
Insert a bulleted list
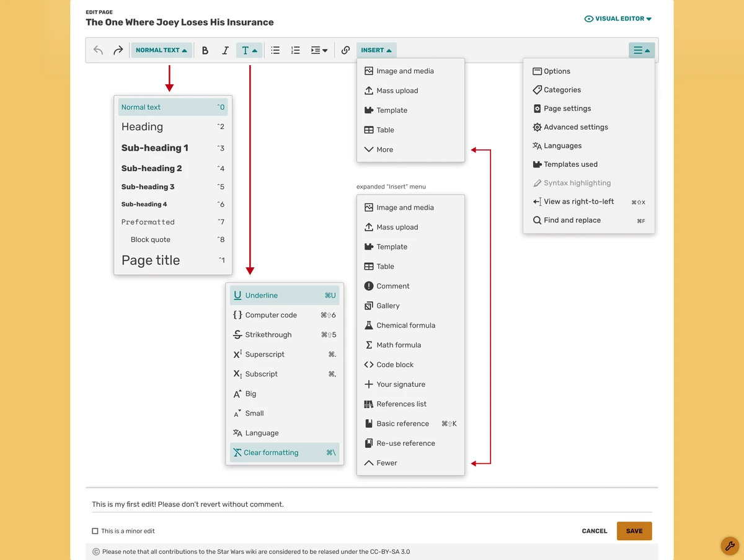click(275, 50)
